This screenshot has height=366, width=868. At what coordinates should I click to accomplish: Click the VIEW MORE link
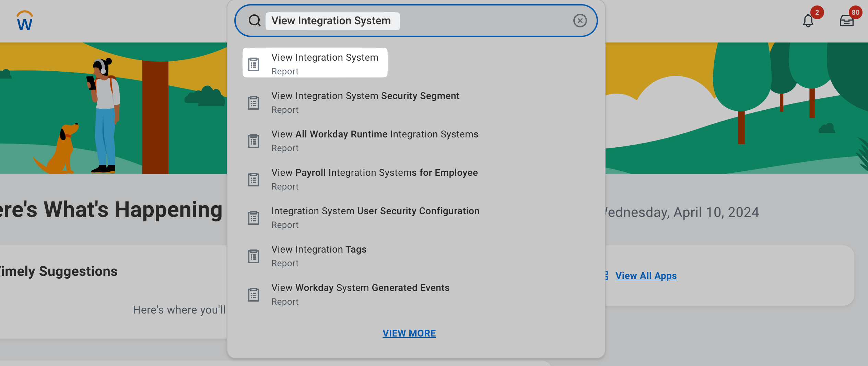(x=409, y=333)
